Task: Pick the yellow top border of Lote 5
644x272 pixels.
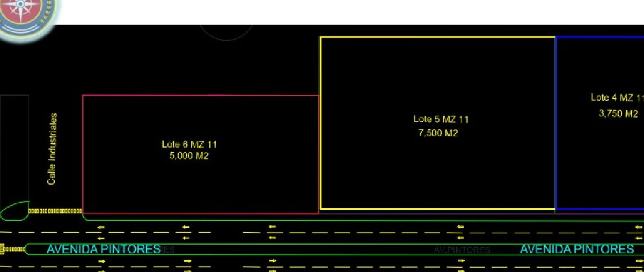Action: click(437, 37)
